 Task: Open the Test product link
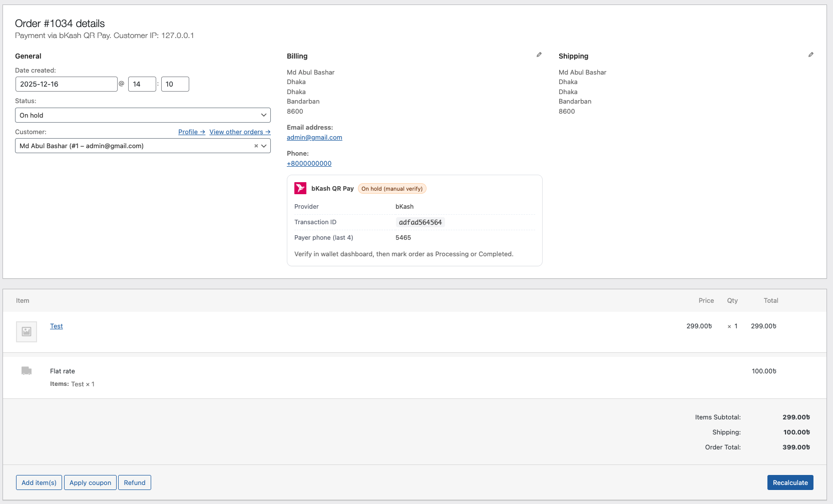[x=56, y=326]
